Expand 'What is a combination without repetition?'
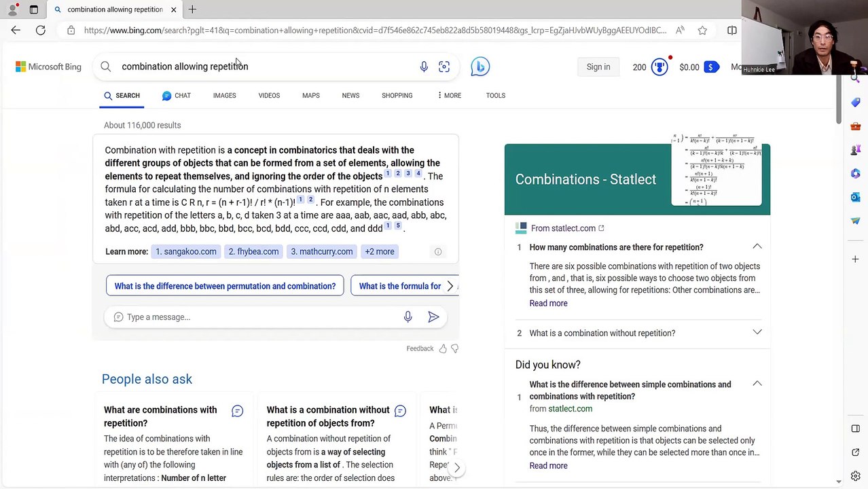 [757, 332]
